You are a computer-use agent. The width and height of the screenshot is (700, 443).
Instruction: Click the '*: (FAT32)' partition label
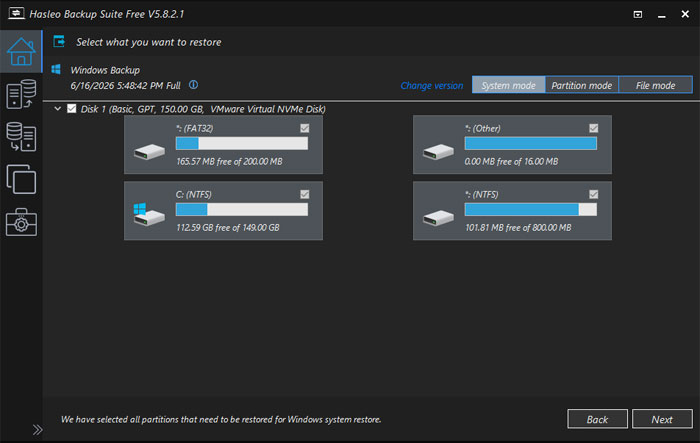point(194,129)
